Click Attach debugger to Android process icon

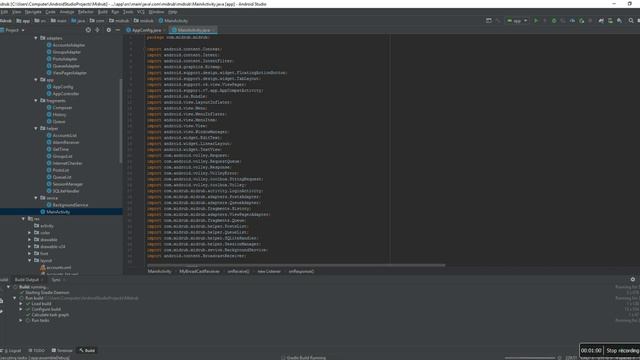581,20
